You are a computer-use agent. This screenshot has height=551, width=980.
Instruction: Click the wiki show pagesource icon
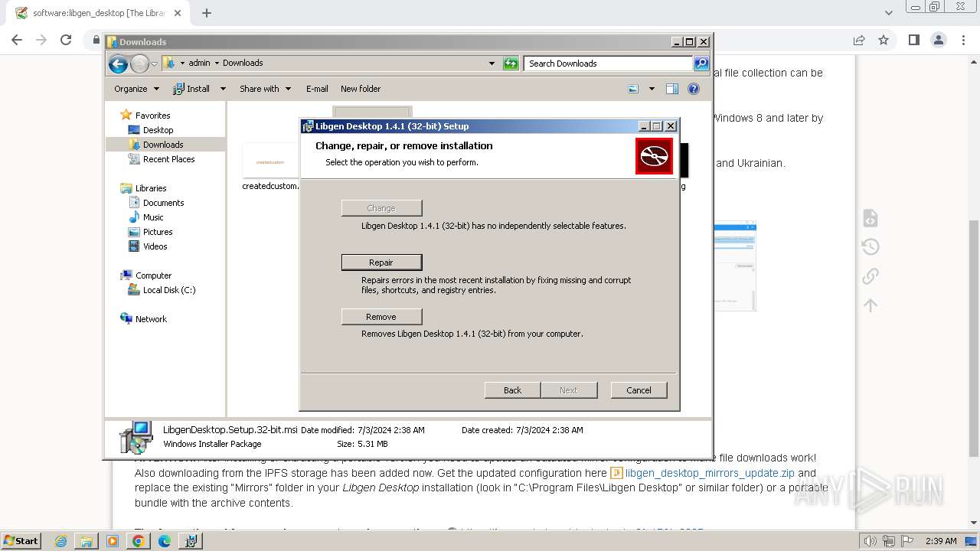tap(871, 218)
